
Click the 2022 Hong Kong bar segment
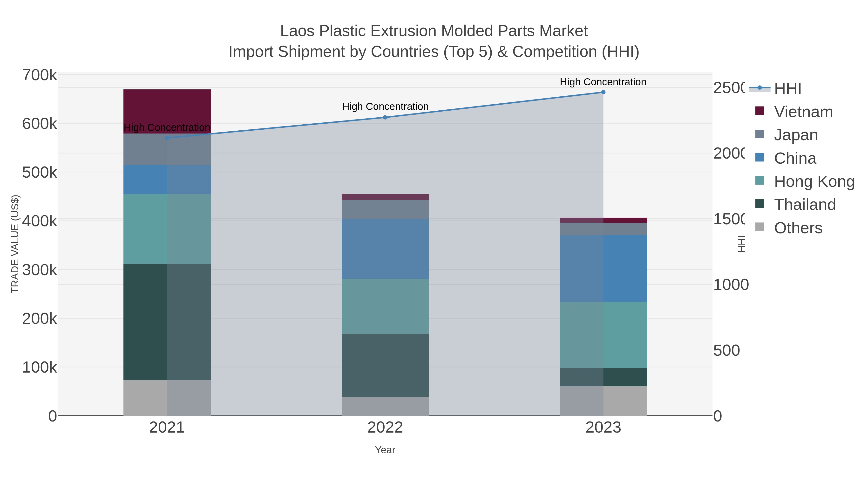(x=385, y=307)
